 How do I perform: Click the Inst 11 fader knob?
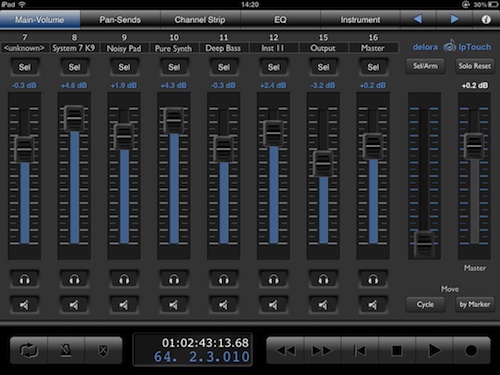pos(273,133)
